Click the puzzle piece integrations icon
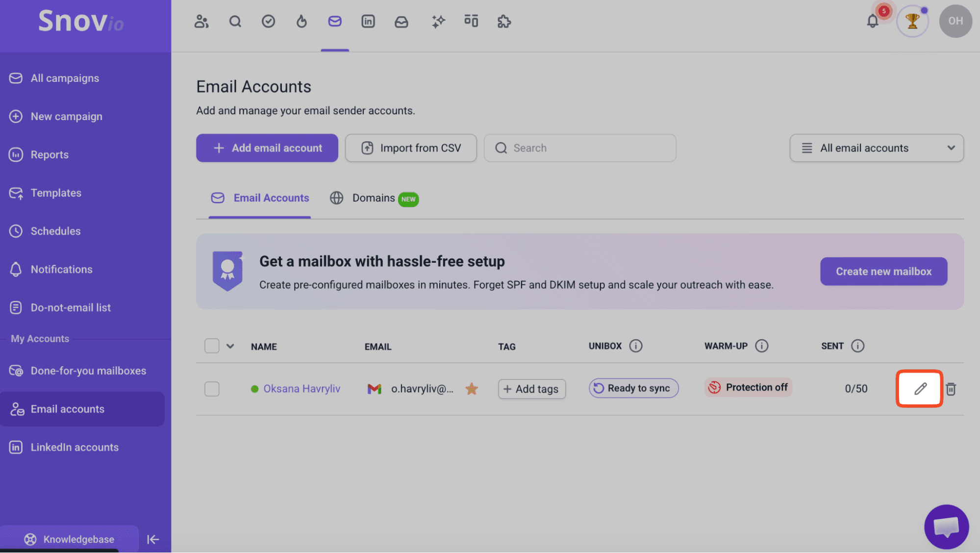Image resolution: width=980 pixels, height=553 pixels. (x=504, y=21)
